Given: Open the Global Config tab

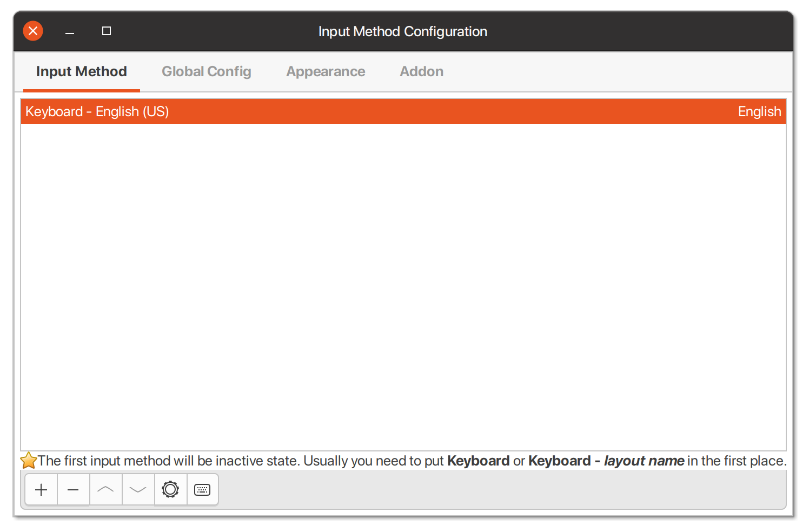Looking at the screenshot, I should pos(207,71).
